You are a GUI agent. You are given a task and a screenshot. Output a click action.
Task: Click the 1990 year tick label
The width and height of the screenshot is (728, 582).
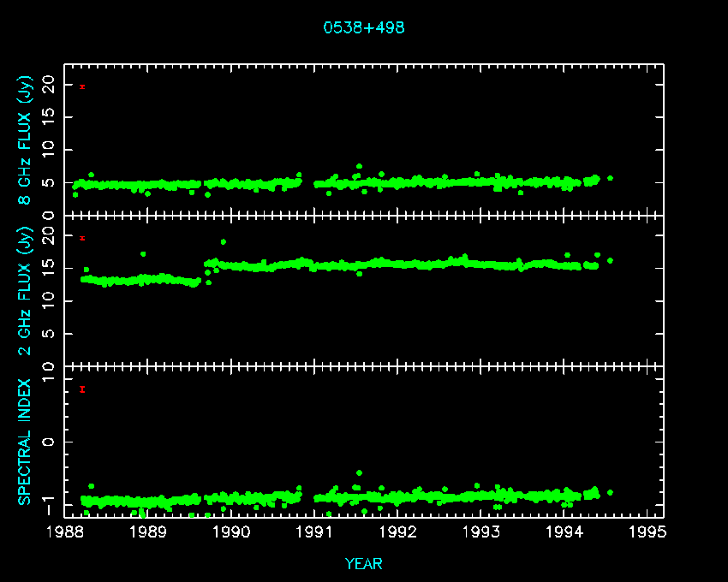230,532
